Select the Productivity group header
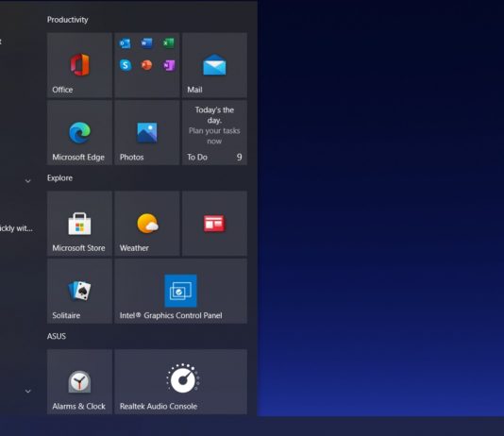504x436 pixels. pyautogui.click(x=68, y=20)
